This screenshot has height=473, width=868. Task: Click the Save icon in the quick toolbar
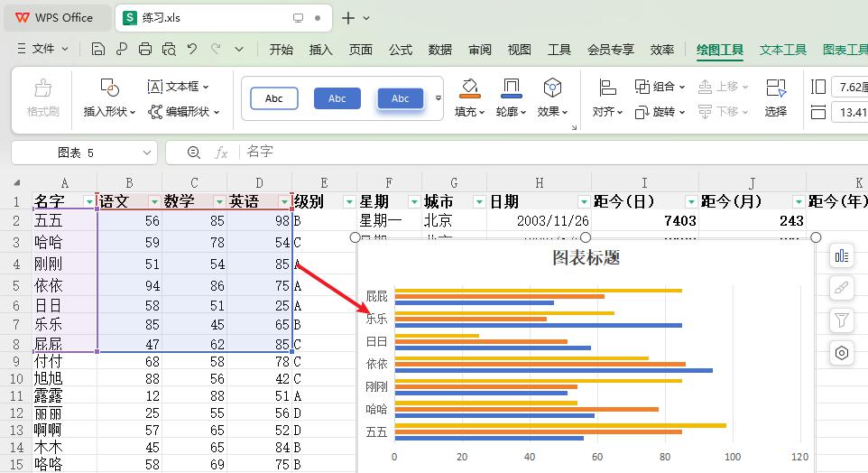tap(98, 50)
